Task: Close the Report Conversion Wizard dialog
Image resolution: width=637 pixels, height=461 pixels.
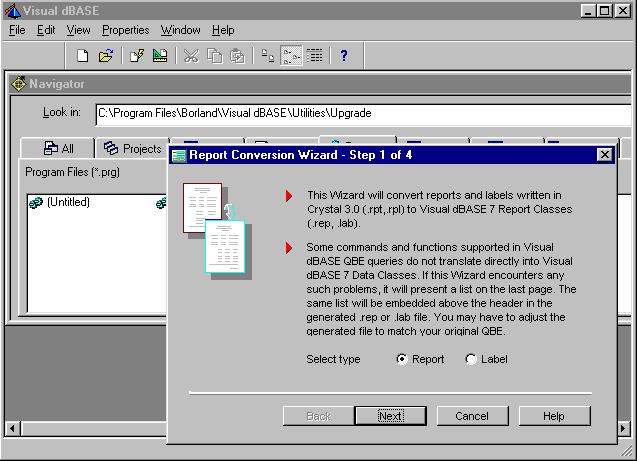Action: (604, 155)
